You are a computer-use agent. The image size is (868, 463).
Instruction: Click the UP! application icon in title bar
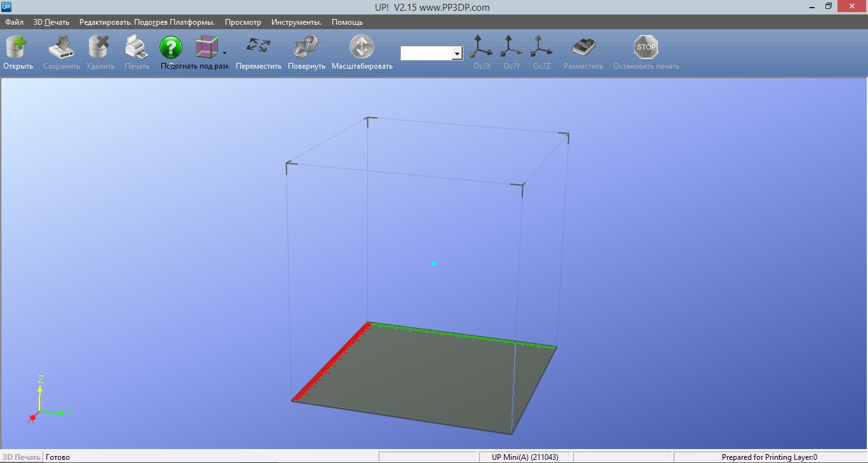pos(7,7)
